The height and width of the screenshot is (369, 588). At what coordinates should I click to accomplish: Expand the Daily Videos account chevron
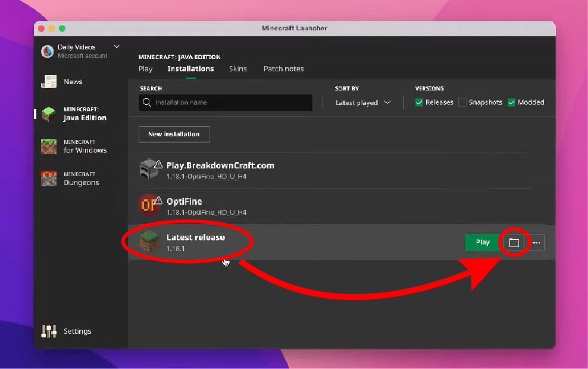[117, 47]
